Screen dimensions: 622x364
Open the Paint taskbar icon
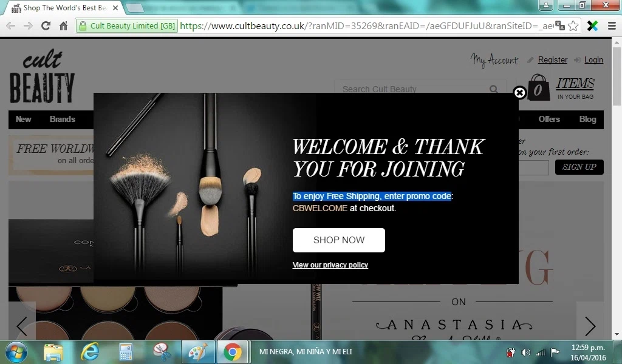click(x=198, y=352)
